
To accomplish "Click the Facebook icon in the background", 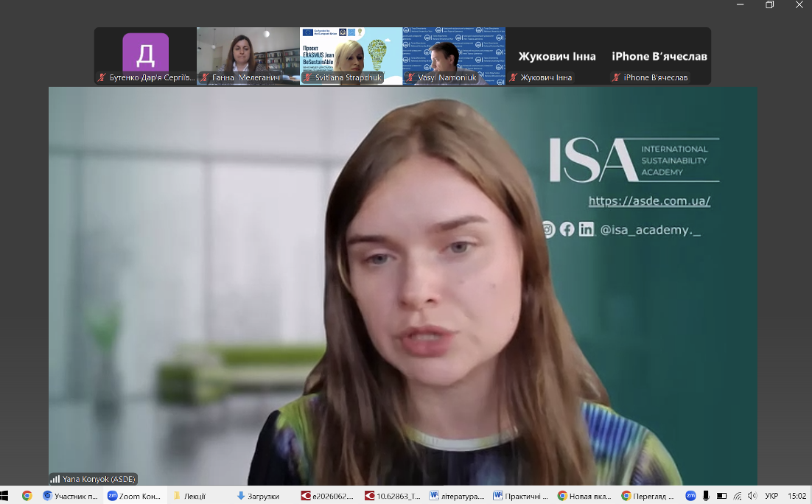I will click(x=567, y=229).
